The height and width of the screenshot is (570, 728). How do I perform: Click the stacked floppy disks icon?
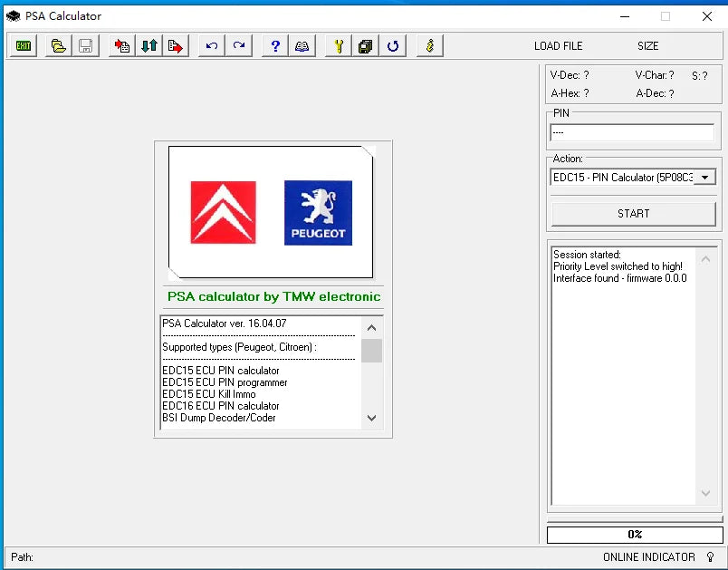pyautogui.click(x=366, y=46)
